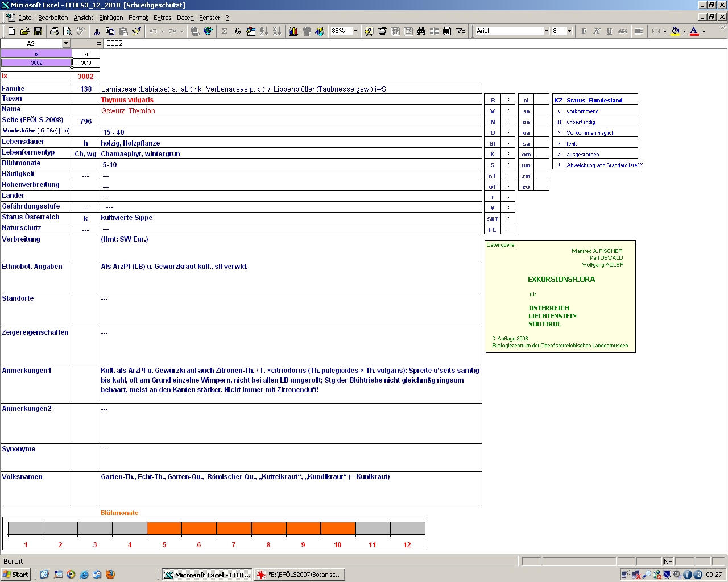Screen dimensions: 728x582
Task: Toggle italic formatting K button
Action: pyautogui.click(x=597, y=31)
